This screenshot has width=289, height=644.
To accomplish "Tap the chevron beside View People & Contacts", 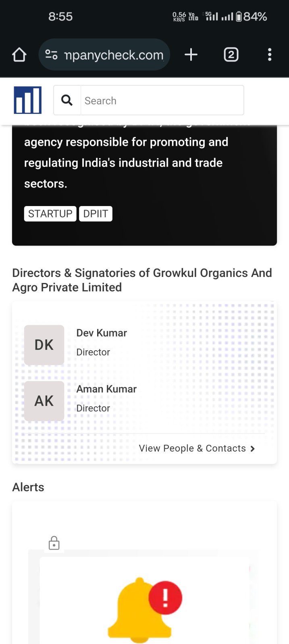I will coord(253,449).
